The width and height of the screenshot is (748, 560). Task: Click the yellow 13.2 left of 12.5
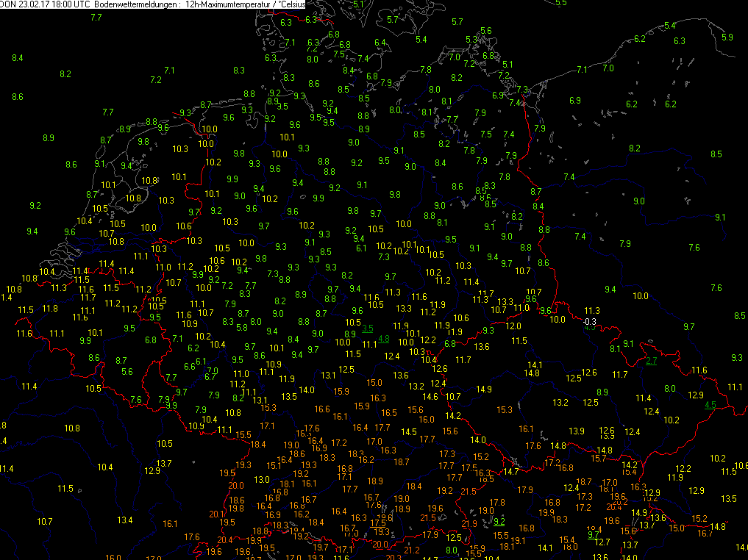point(560,402)
